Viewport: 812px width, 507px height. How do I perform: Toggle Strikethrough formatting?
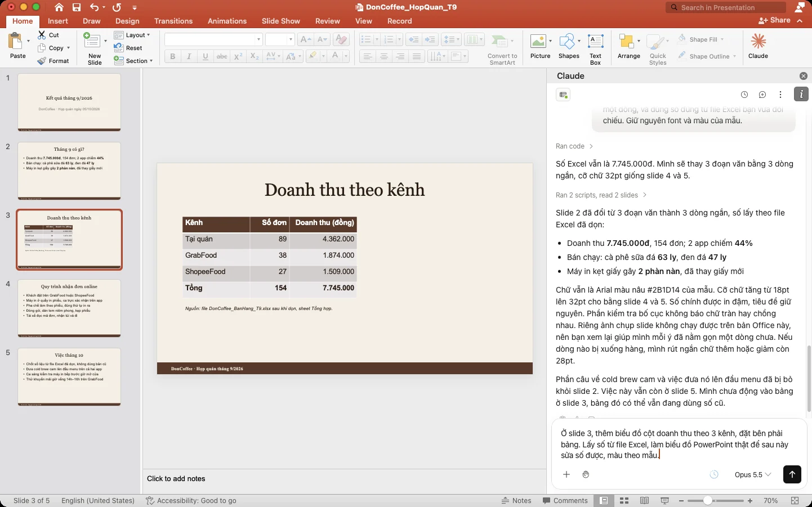[222, 56]
